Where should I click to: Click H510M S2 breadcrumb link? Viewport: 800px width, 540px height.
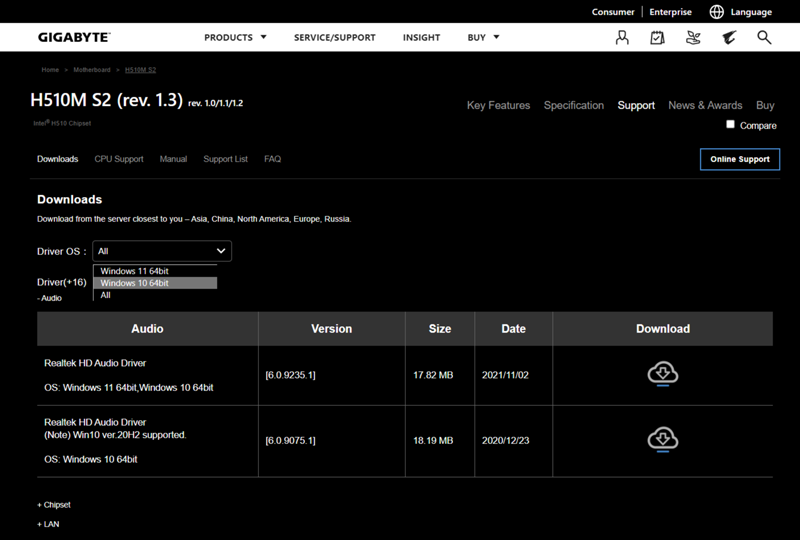click(x=140, y=70)
